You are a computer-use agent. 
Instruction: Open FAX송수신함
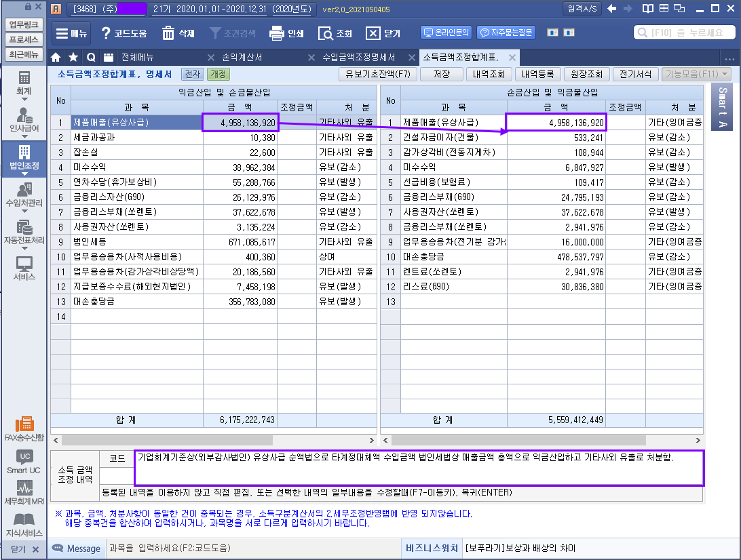(24, 428)
